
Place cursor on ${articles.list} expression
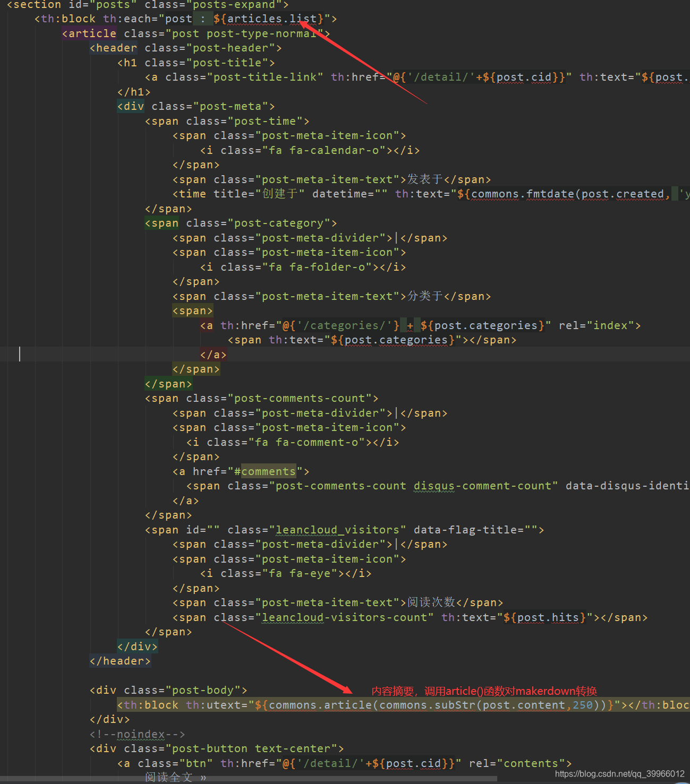click(x=269, y=19)
